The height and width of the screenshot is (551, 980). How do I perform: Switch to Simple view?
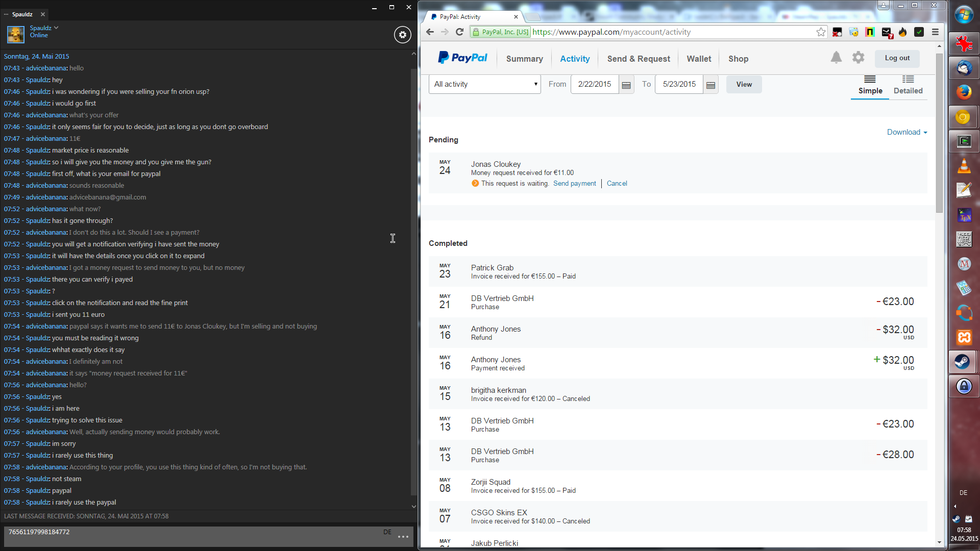(x=870, y=85)
